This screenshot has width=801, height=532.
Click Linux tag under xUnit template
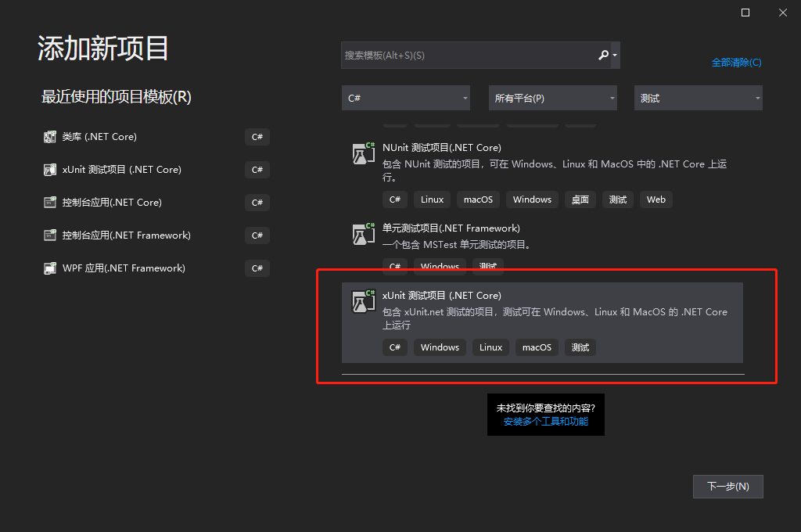point(490,347)
